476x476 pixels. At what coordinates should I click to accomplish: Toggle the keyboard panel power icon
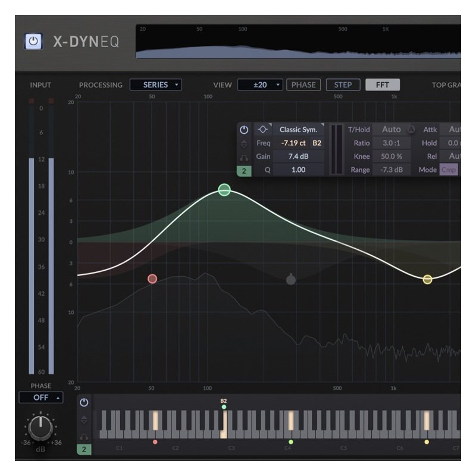(x=84, y=403)
